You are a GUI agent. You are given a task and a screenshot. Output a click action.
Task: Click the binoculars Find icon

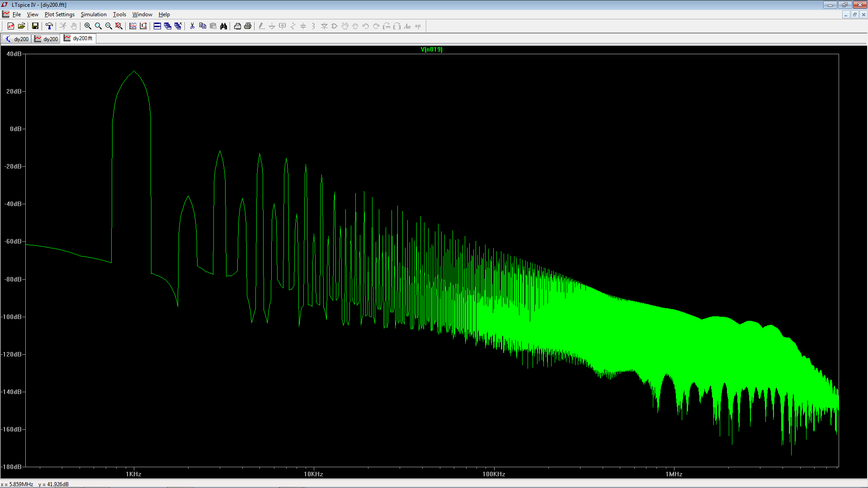point(223,26)
